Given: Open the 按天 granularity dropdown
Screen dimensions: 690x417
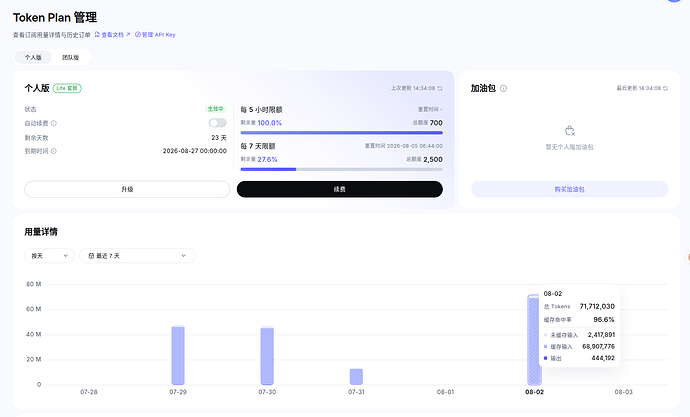Looking at the screenshot, I should (49, 256).
